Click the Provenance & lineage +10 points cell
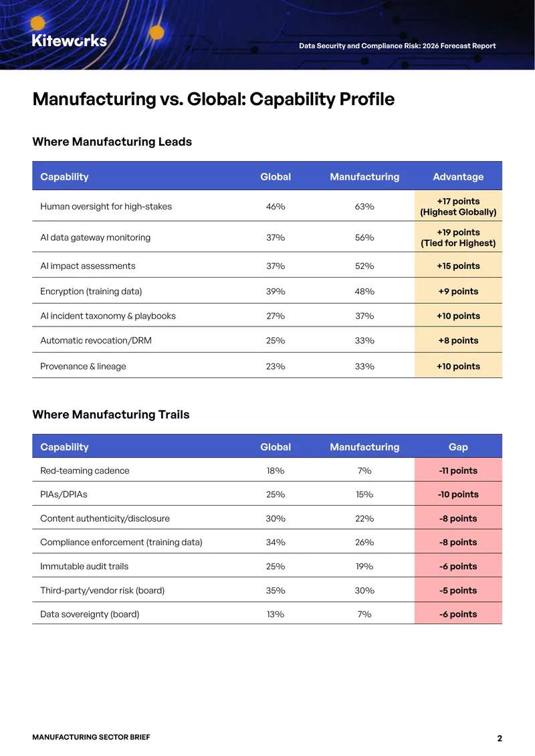 coord(458,366)
